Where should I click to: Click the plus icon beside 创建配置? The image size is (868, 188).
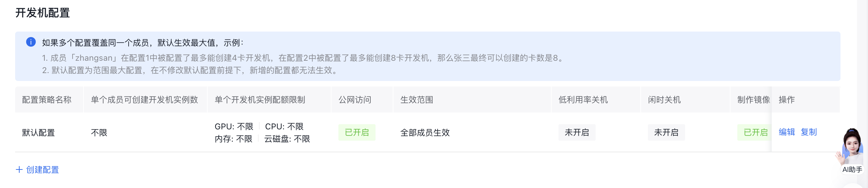coord(19,169)
